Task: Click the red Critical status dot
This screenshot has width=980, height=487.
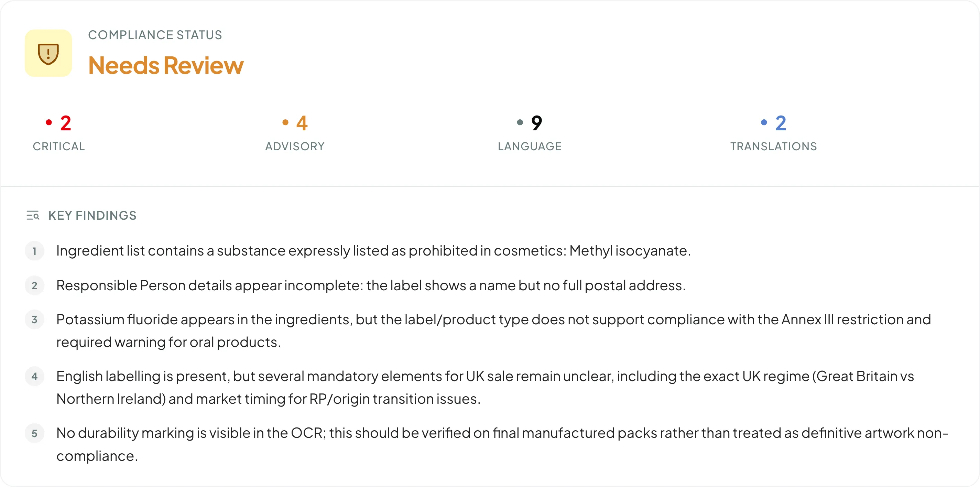Action: coord(49,122)
